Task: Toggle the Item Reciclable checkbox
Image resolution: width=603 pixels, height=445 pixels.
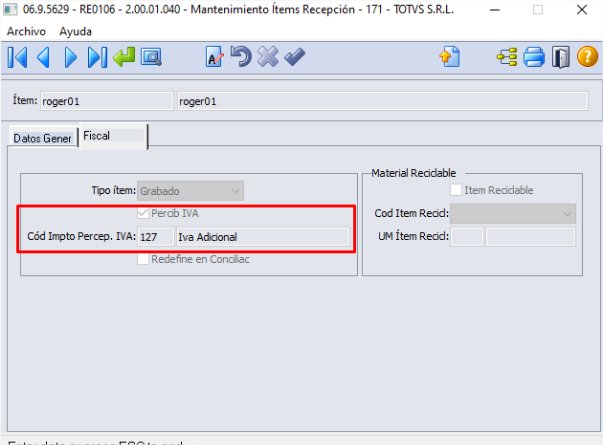Action: click(x=456, y=190)
